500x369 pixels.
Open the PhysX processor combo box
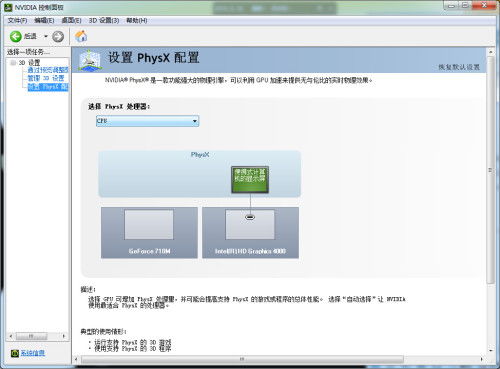(x=147, y=121)
